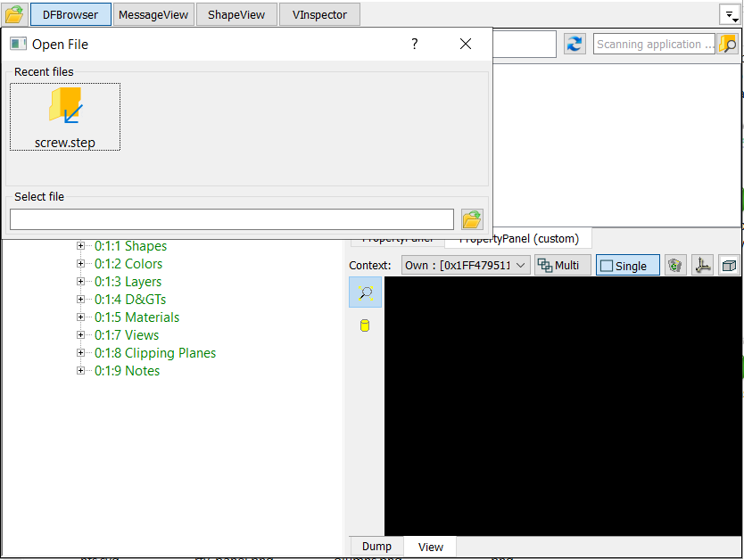
Task: Click the 3D cube view icon
Action: 730,266
